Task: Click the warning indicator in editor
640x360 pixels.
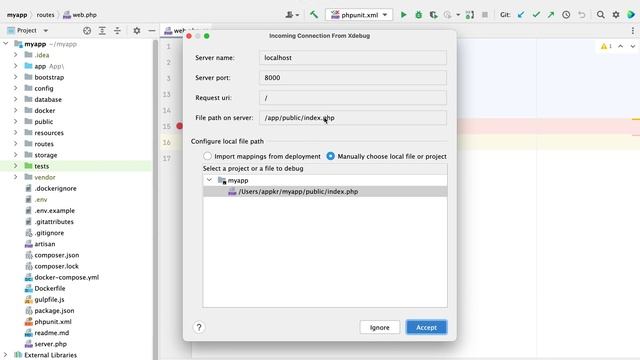Action: click(x=606, y=46)
